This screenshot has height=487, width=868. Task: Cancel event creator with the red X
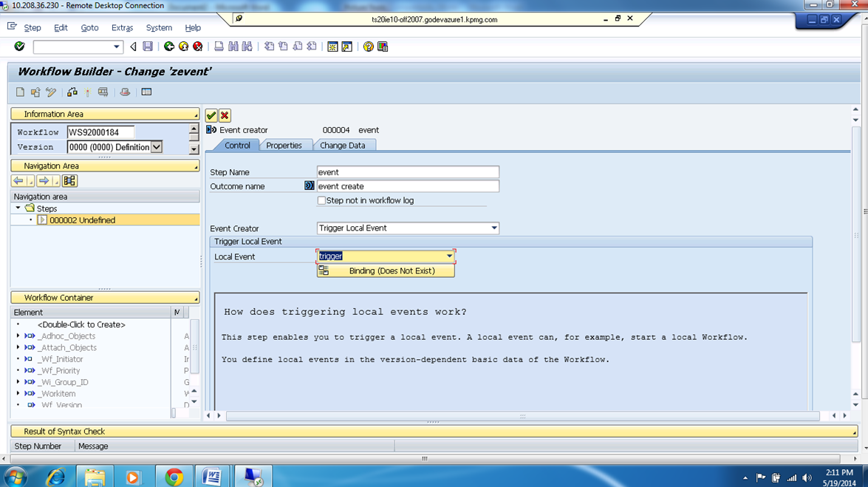[x=225, y=115]
